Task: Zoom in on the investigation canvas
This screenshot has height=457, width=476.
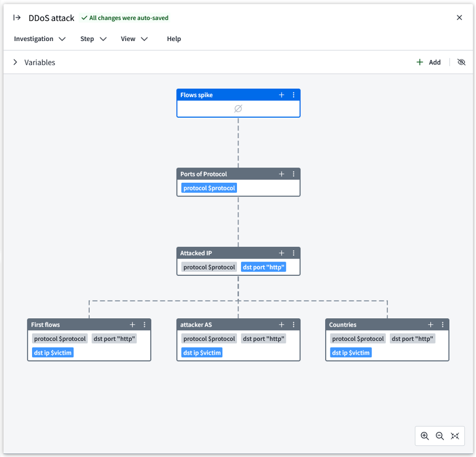Action: (425, 436)
